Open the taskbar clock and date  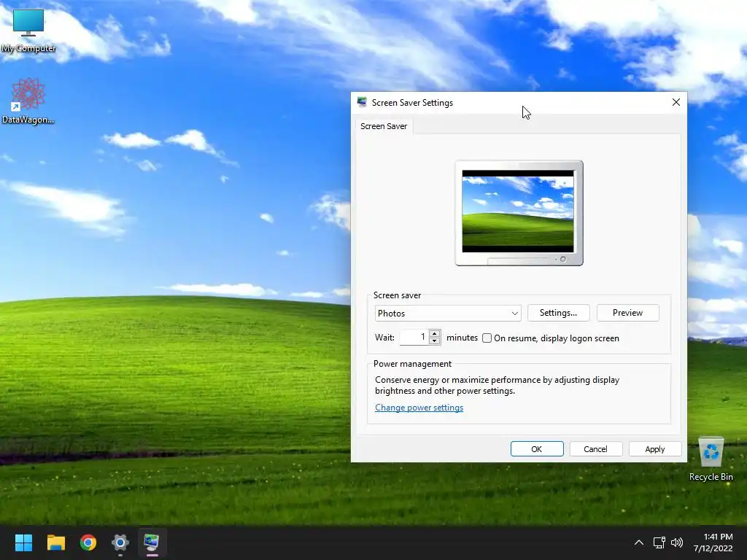pos(713,542)
